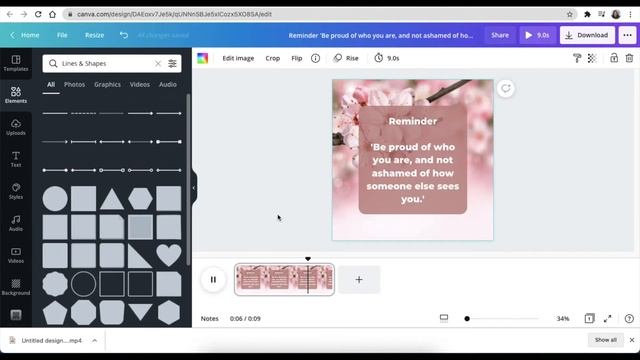The height and width of the screenshot is (360, 640).
Task: Pause the timeline playback
Action: point(213,280)
